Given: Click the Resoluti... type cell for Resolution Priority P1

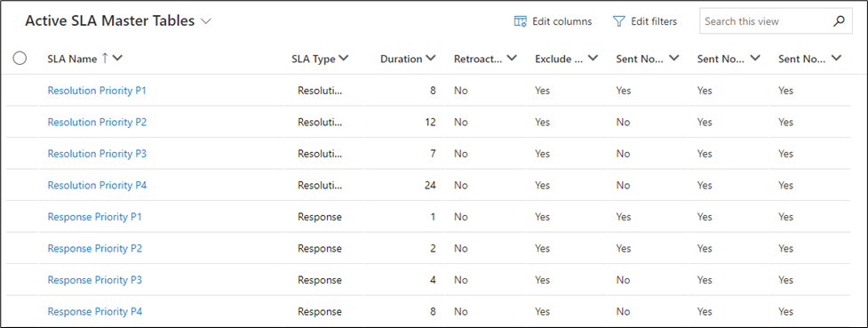Looking at the screenshot, I should [320, 91].
